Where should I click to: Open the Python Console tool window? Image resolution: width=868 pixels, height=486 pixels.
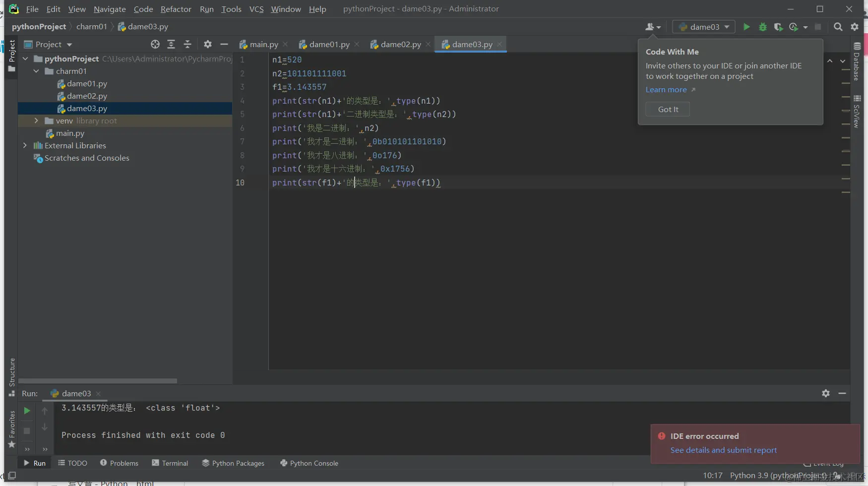click(309, 463)
